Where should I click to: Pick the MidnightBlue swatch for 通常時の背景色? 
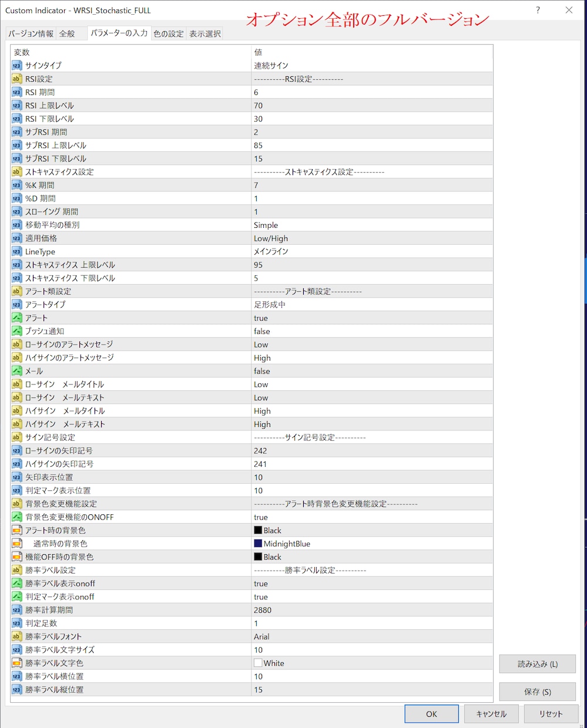click(258, 544)
